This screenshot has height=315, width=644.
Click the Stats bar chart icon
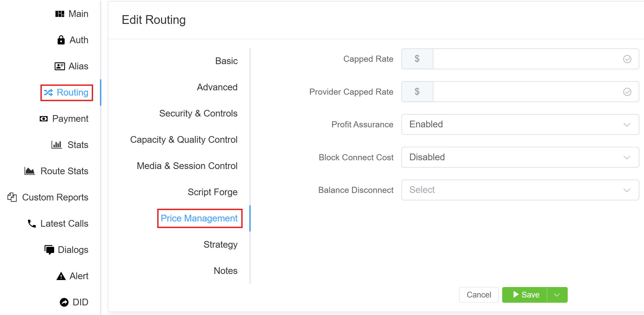[x=56, y=145]
